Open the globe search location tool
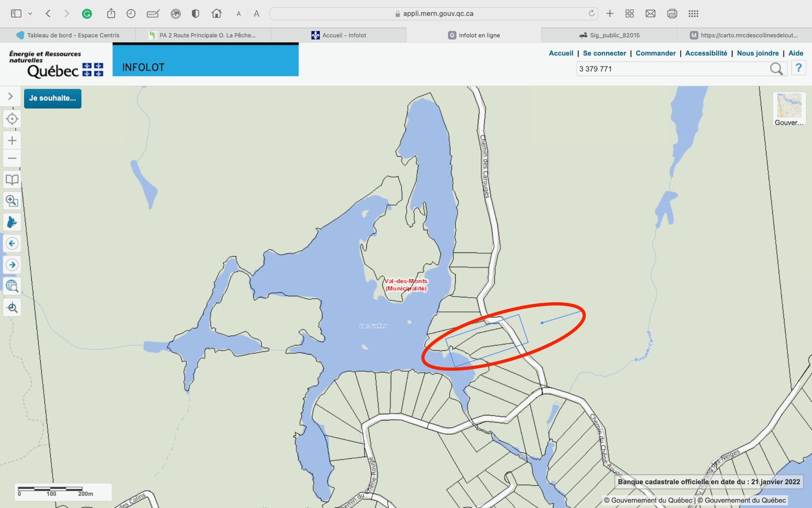Image resolution: width=812 pixels, height=508 pixels. pos(12,286)
